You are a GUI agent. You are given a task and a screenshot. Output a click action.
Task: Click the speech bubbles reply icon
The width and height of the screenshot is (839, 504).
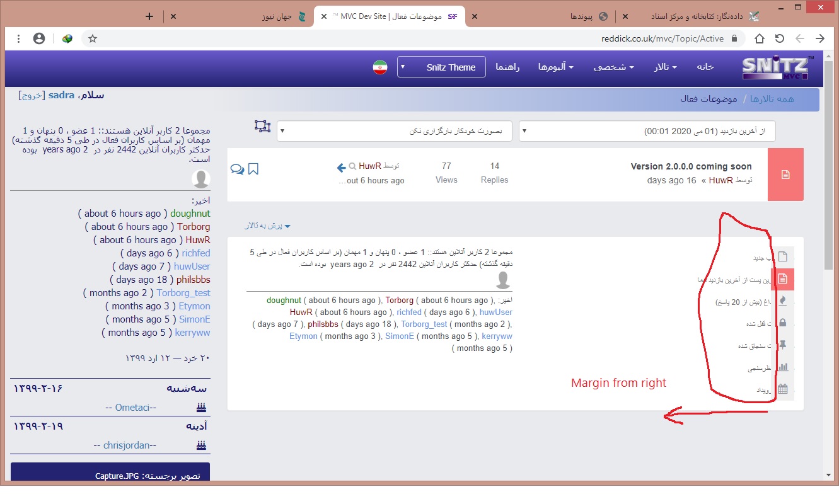(238, 169)
